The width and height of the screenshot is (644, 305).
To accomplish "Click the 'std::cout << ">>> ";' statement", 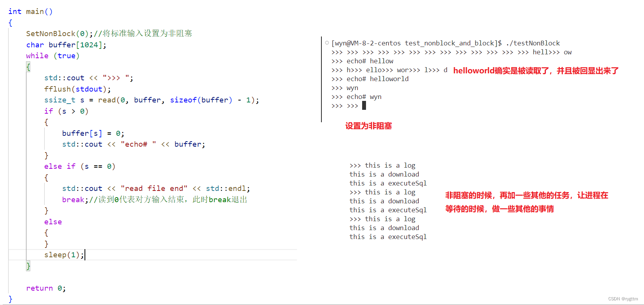I will pyautogui.click(x=89, y=78).
